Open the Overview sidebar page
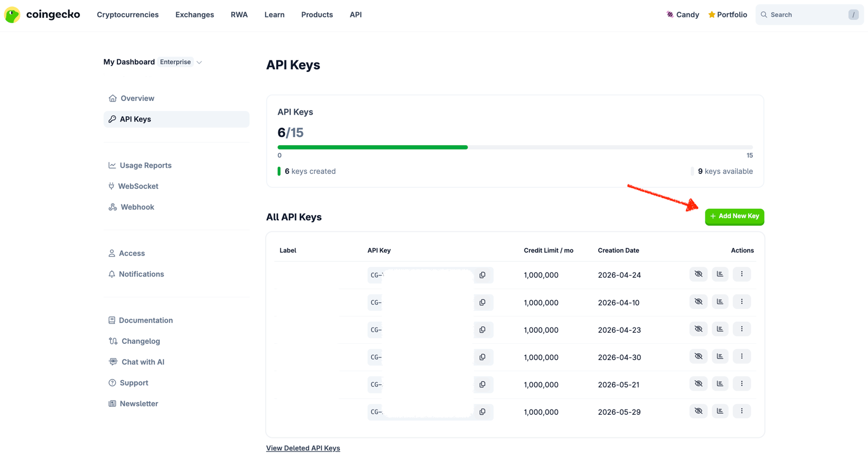The width and height of the screenshot is (868, 472). pos(132,98)
